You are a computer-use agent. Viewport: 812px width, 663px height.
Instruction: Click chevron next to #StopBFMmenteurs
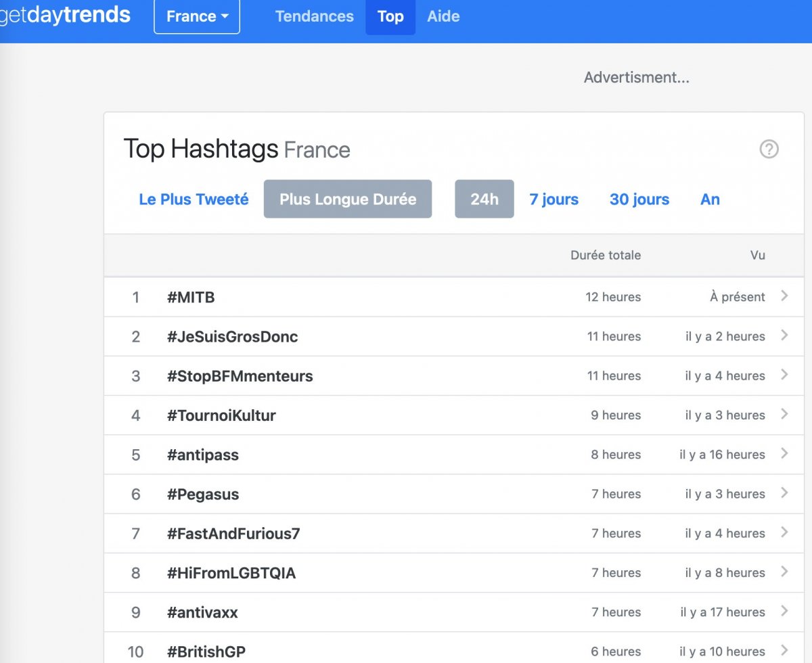784,374
